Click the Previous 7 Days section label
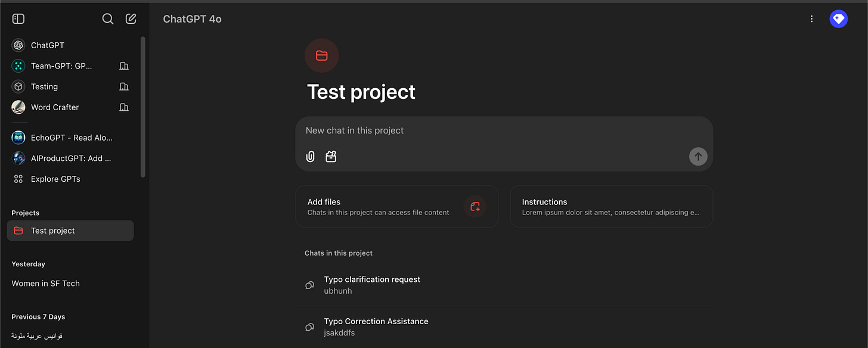 [38, 317]
